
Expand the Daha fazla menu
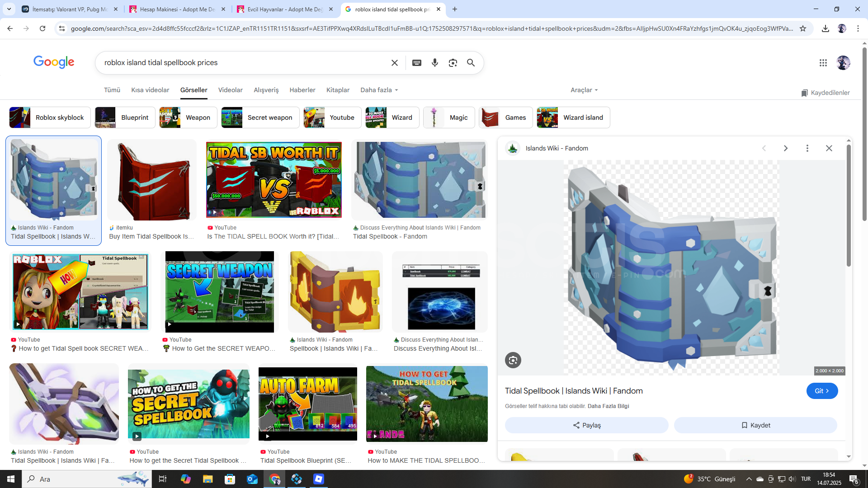pyautogui.click(x=379, y=90)
